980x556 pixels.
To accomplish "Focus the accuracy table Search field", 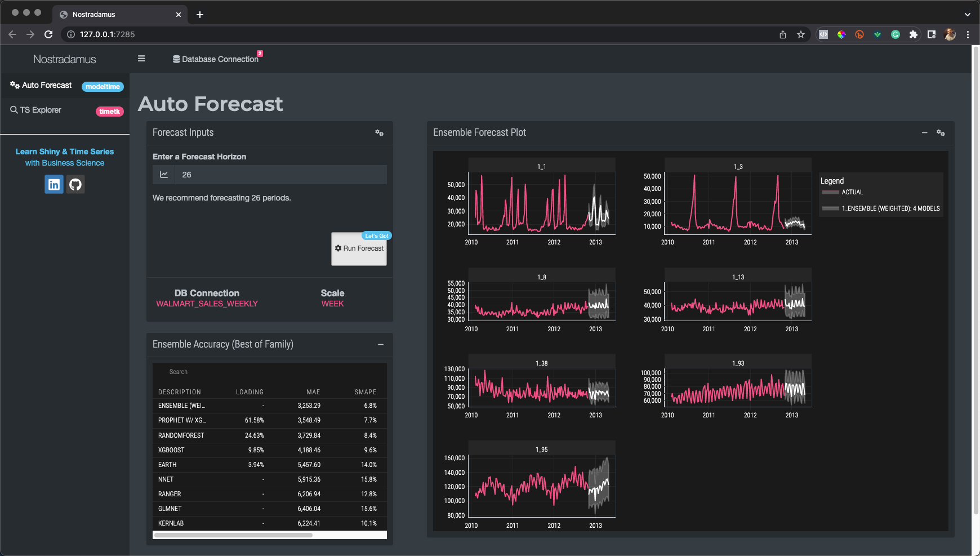I will 270,372.
